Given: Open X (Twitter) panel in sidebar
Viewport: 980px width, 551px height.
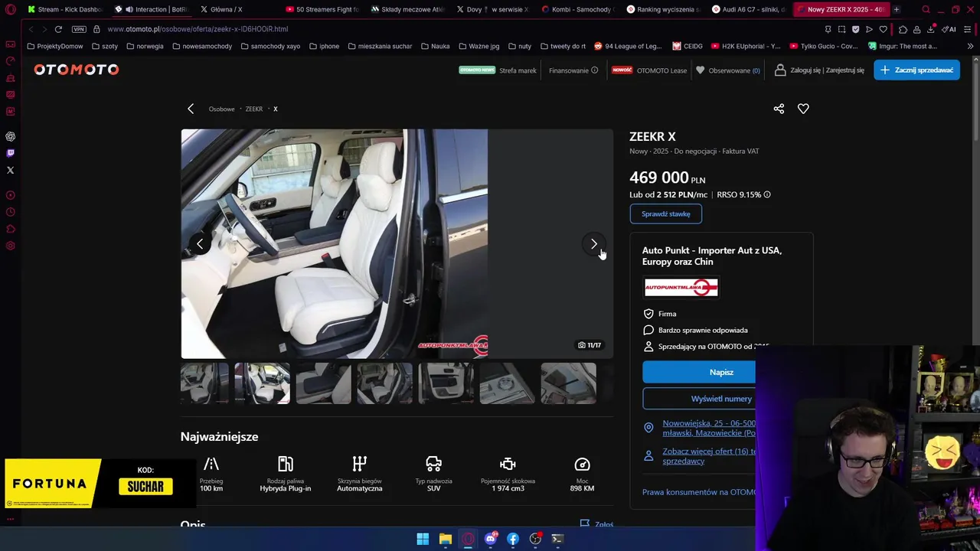Looking at the screenshot, I should [11, 170].
